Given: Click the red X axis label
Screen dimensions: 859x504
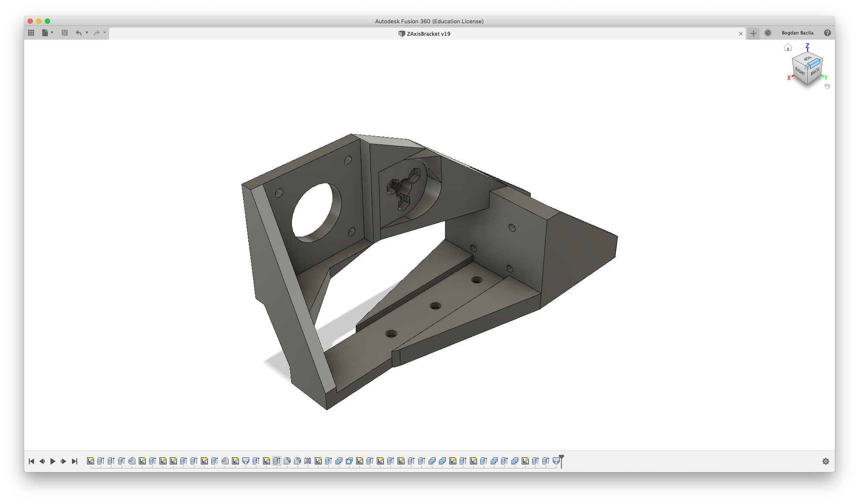Looking at the screenshot, I should click(789, 78).
